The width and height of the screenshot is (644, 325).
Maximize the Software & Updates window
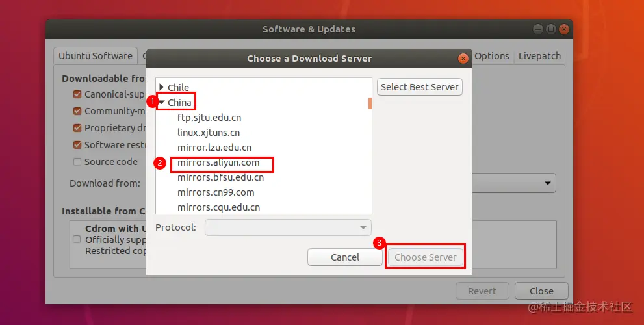click(x=551, y=29)
